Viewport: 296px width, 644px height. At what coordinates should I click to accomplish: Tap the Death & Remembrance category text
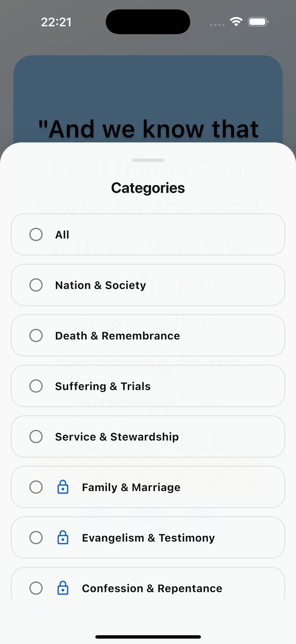117,336
